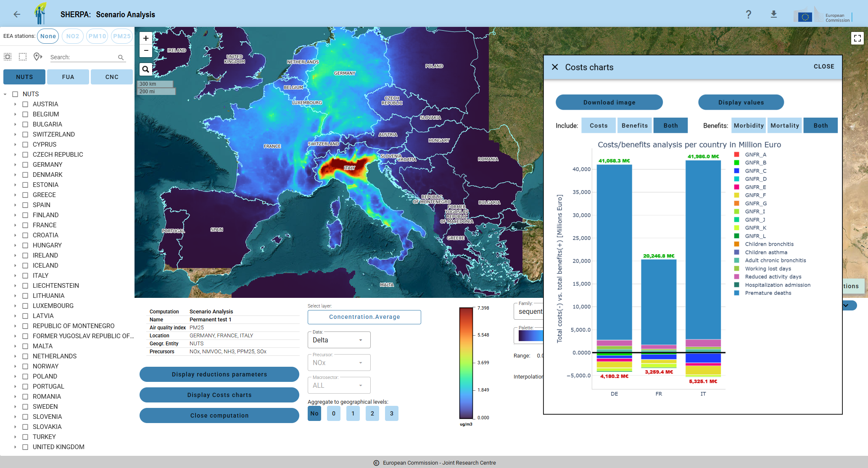The height and width of the screenshot is (468, 868).
Task: Toggle GNFR_C legend swatch
Action: (736, 171)
